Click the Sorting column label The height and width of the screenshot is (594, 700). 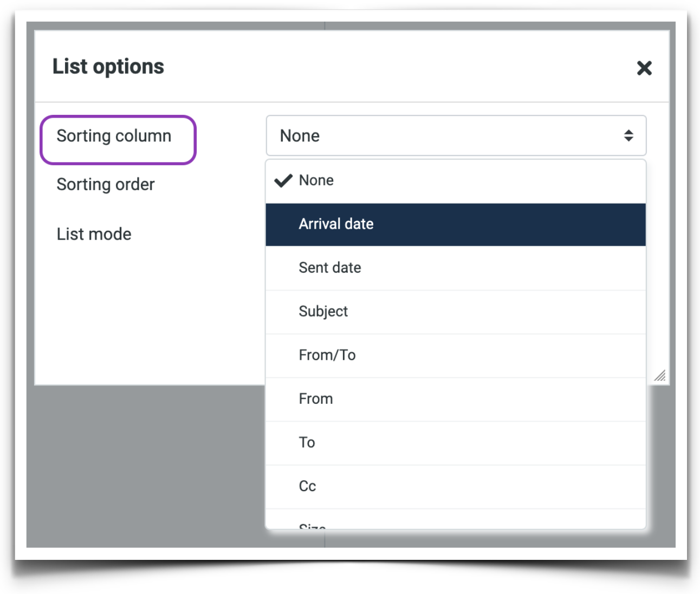[114, 136]
